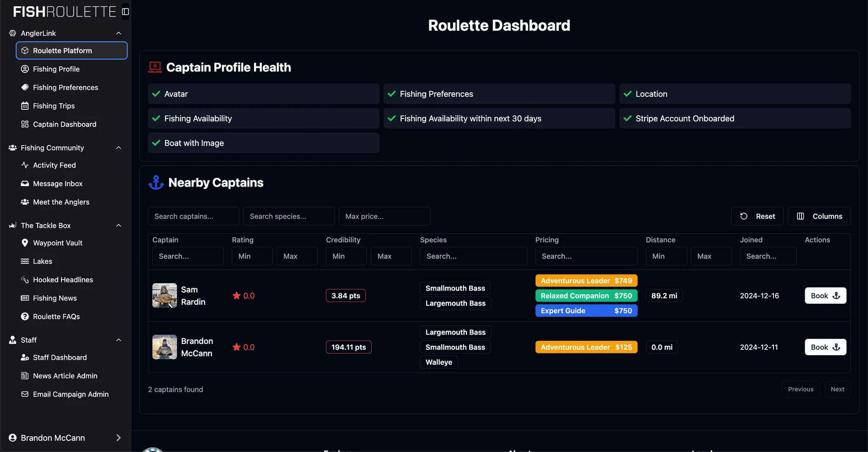Click the Roulette FAQs question icon
This screenshot has width=868, height=452.
(x=25, y=316)
